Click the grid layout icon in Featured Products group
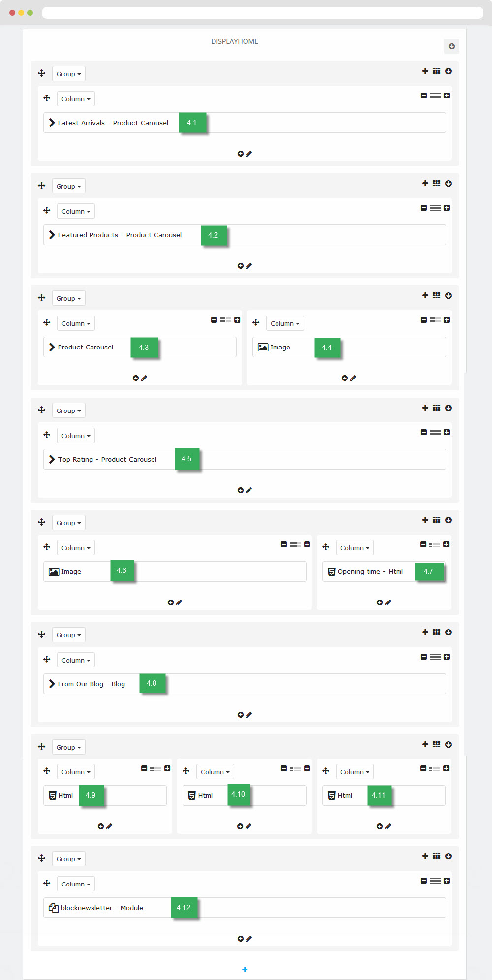The height and width of the screenshot is (980, 492). click(436, 183)
